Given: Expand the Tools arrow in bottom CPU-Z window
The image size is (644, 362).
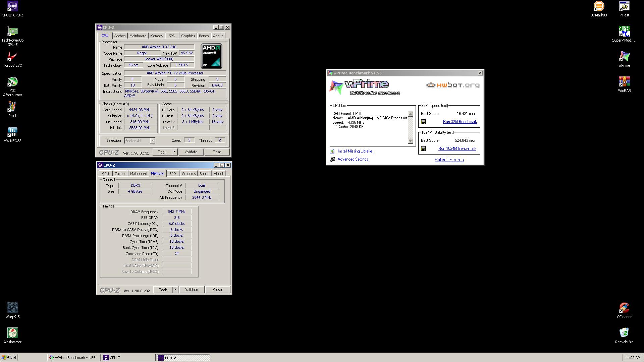Looking at the screenshot, I should tap(175, 290).
